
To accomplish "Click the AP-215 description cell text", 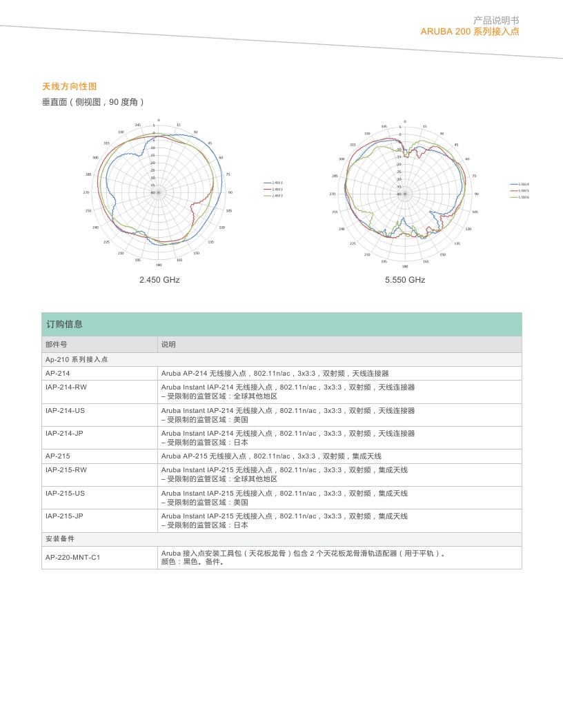I will [x=271, y=456].
